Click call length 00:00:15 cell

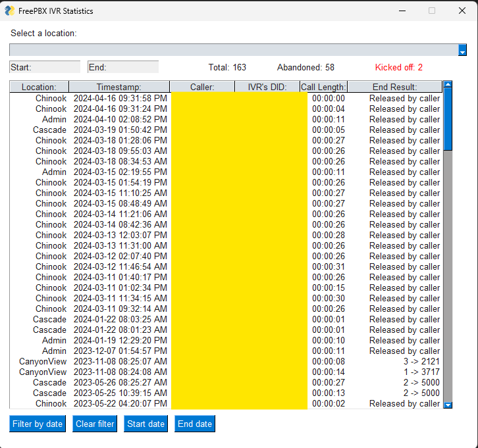click(x=329, y=287)
